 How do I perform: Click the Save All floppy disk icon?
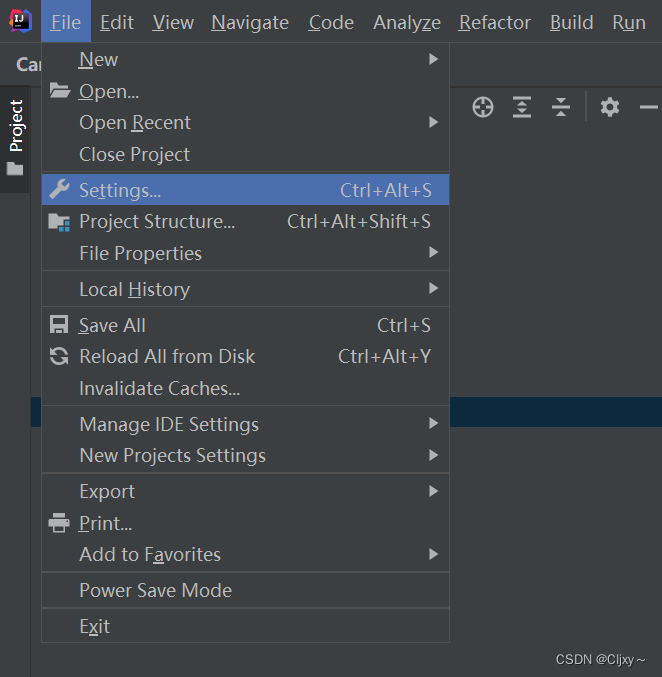pos(59,325)
